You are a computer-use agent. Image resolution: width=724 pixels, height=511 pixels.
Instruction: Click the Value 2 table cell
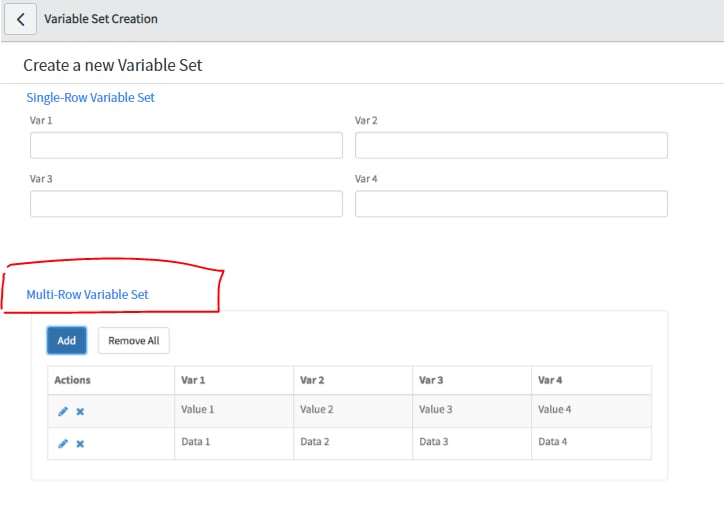coord(353,411)
